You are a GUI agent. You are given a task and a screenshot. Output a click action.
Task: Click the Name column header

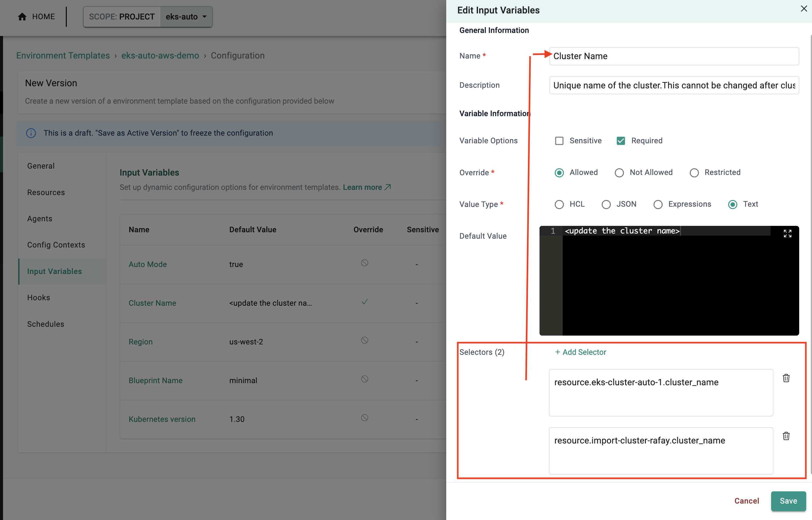(139, 230)
